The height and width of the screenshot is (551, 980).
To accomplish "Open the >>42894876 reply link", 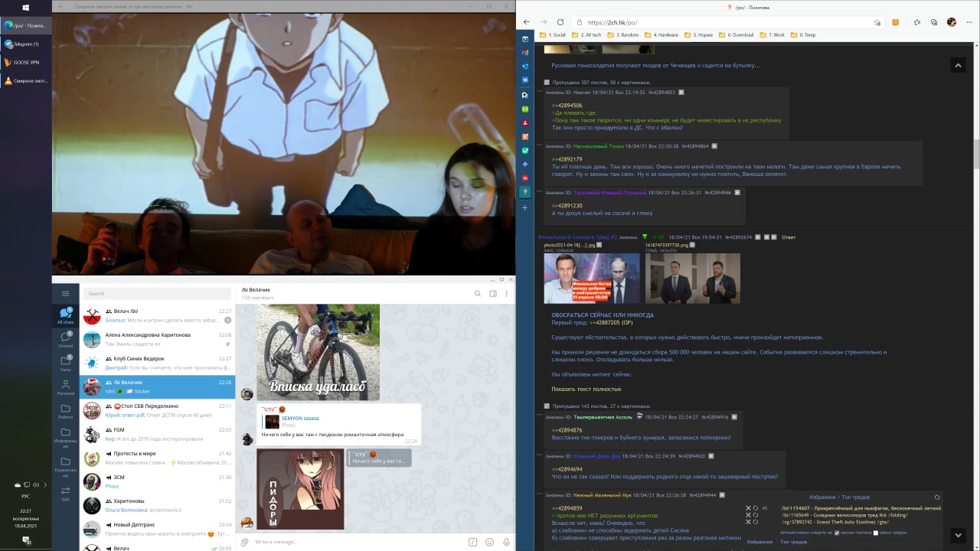I will point(567,430).
